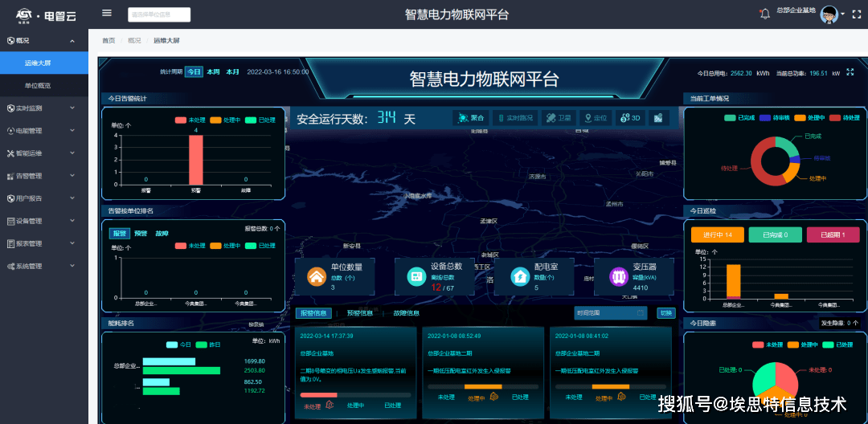Screen dimensions: 868x424
Task: Open the 单位概览 sidebar item
Action: pyautogui.click(x=44, y=86)
